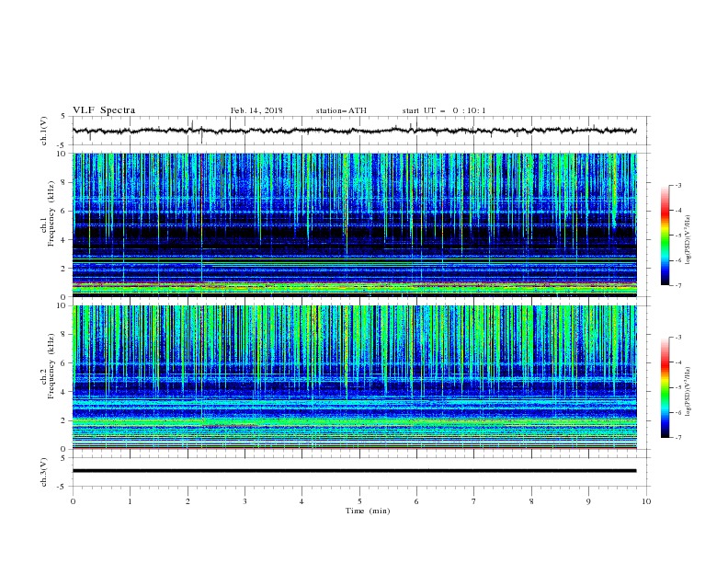
Task: Click time axis tick label "2"
Action: coord(188,501)
